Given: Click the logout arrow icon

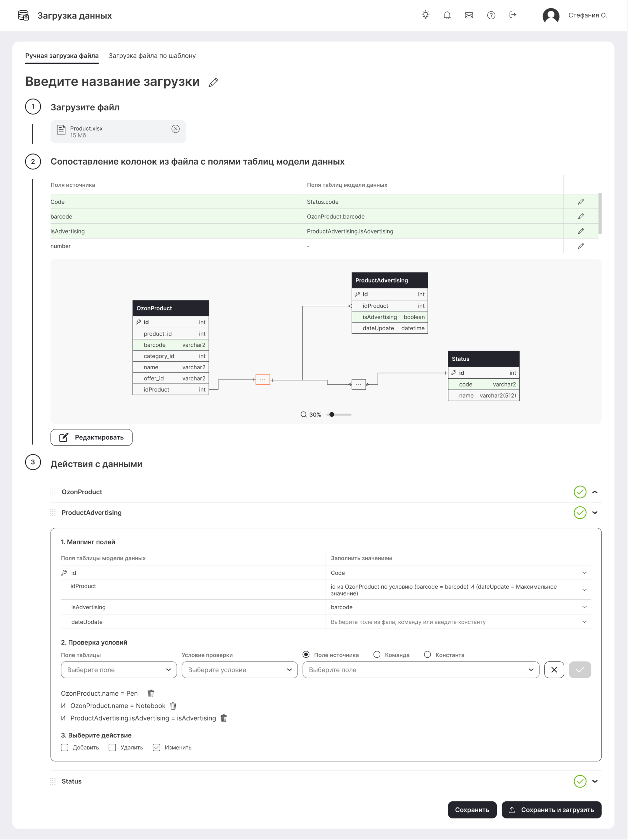Looking at the screenshot, I should pos(512,15).
